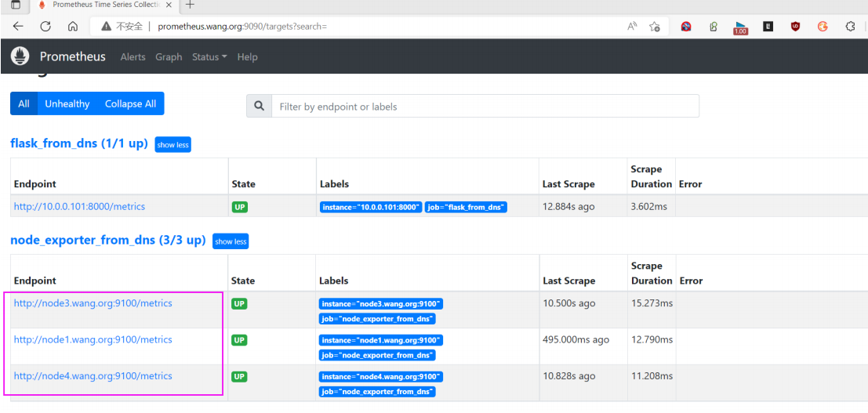Image resolution: width=868 pixels, height=413 pixels.
Task: Open the Graph page
Action: (x=169, y=57)
